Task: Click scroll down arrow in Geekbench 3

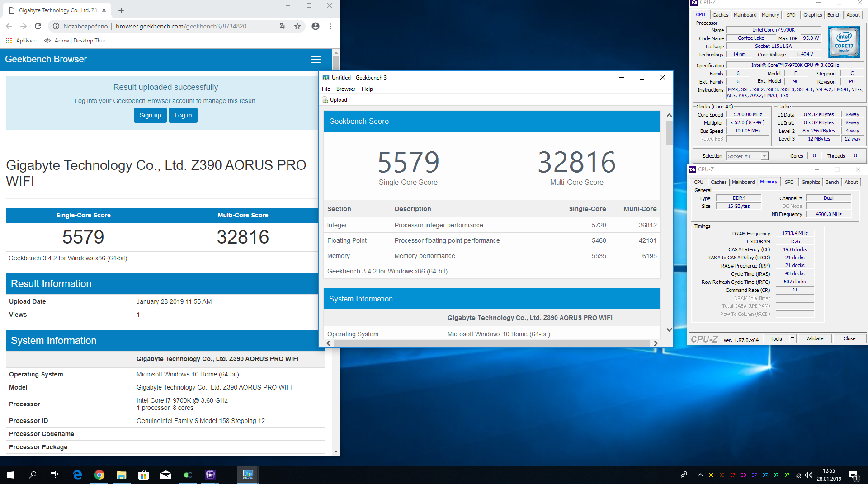Action: pos(669,330)
